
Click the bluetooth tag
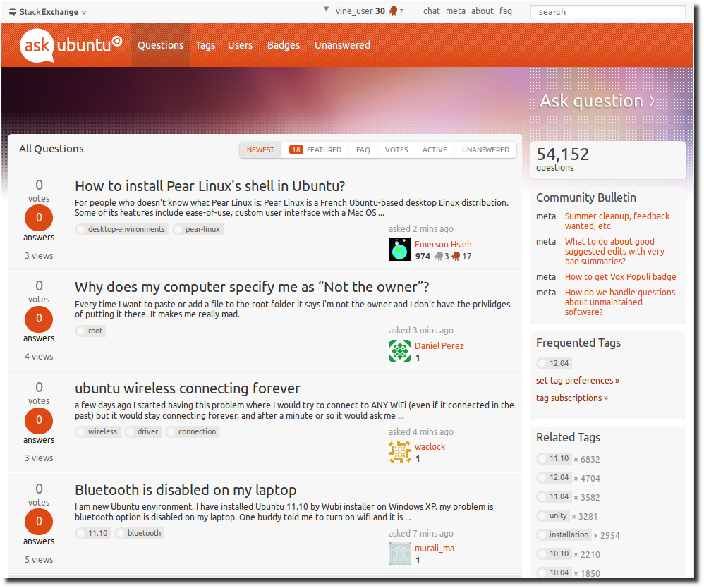(x=139, y=533)
